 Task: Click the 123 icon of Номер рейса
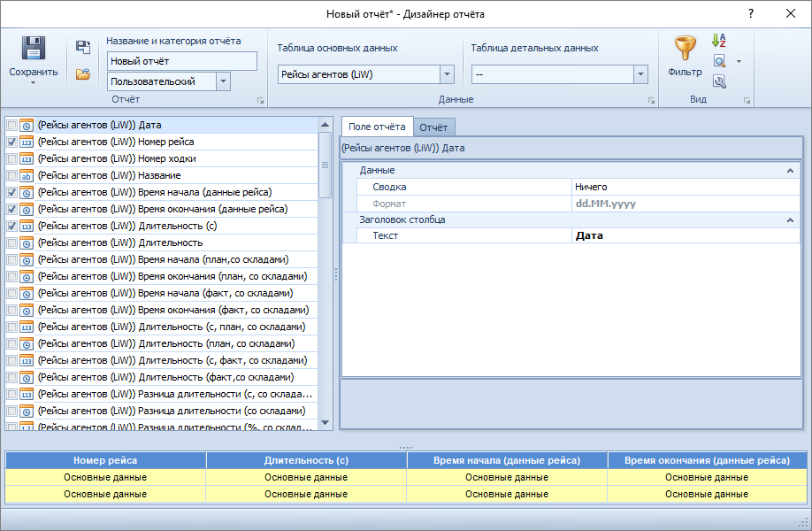[27, 142]
